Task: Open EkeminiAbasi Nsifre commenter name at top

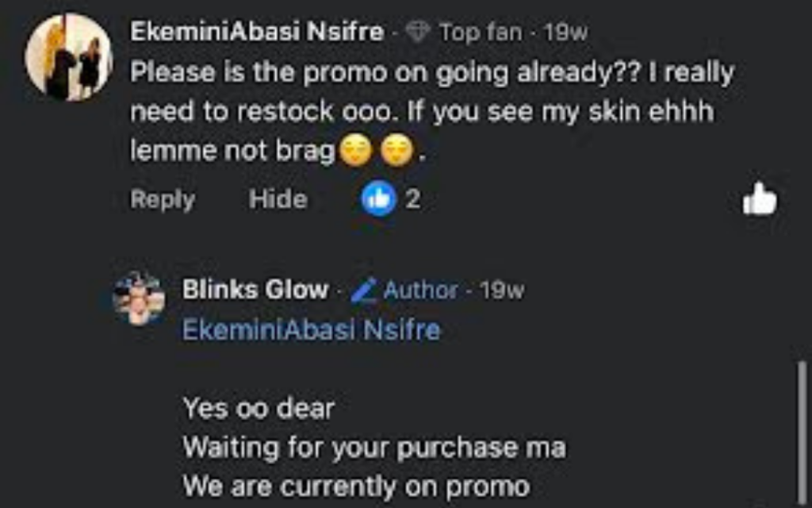Action: click(257, 33)
